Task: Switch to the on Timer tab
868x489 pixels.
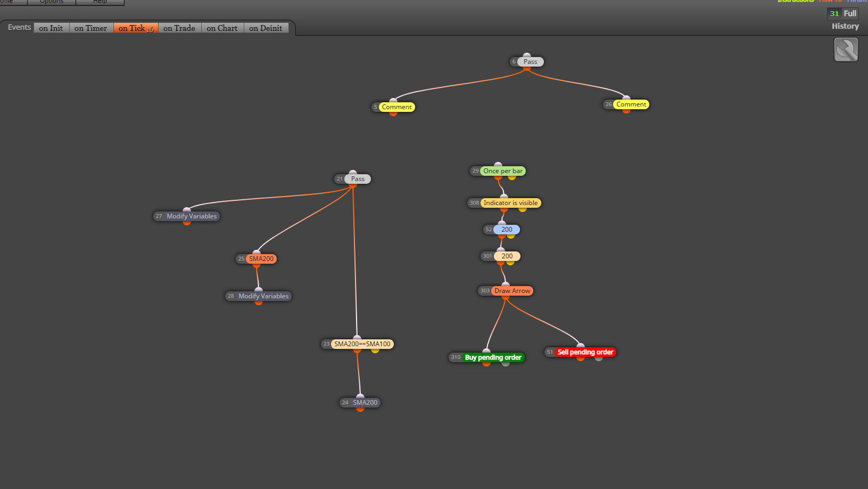Action: point(91,28)
